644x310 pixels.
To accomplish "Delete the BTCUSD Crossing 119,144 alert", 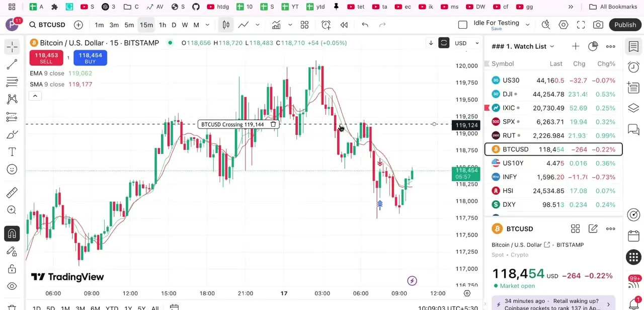I will coord(273,124).
